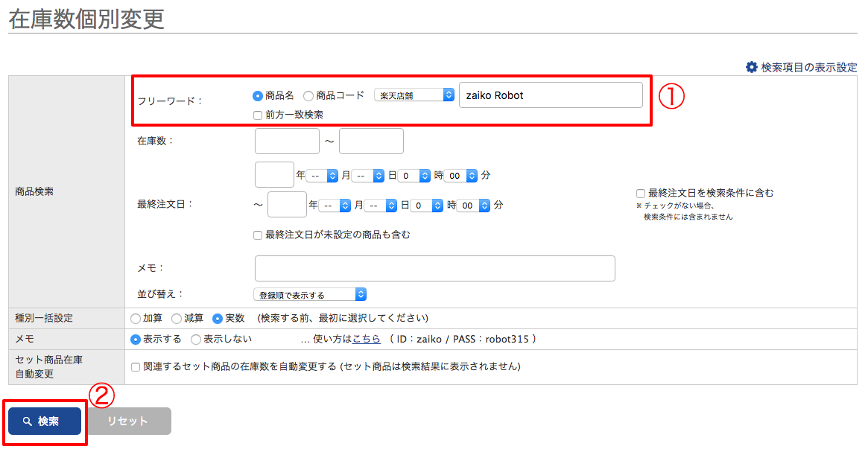Click the メモ text input field

click(434, 269)
